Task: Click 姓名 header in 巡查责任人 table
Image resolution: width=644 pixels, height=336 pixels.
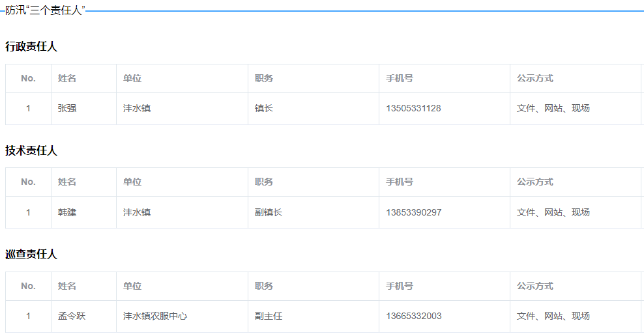Action: point(67,286)
